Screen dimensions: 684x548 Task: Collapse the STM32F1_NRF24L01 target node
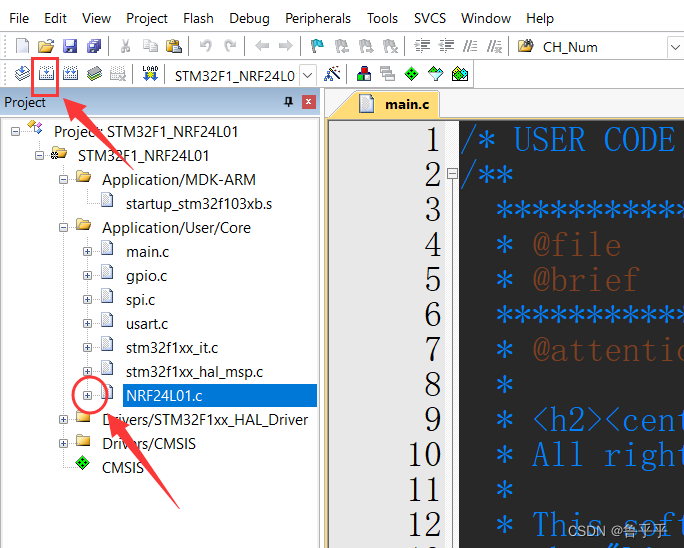[x=39, y=155]
